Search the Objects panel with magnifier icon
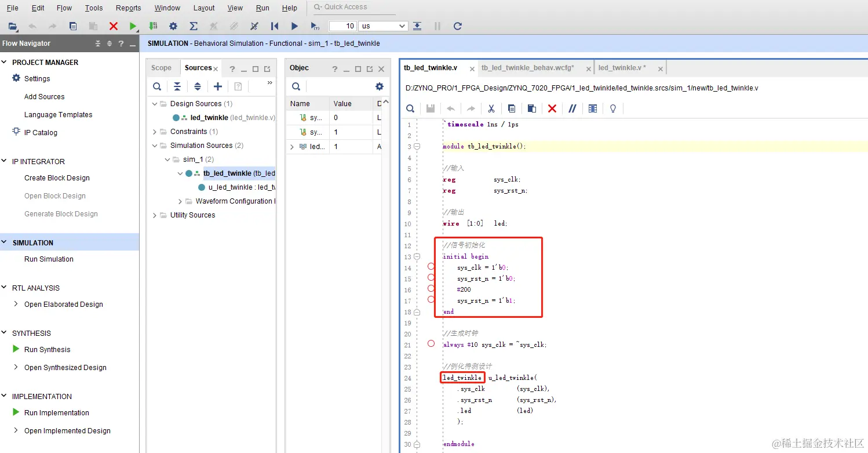The width and height of the screenshot is (868, 453). tap(296, 86)
